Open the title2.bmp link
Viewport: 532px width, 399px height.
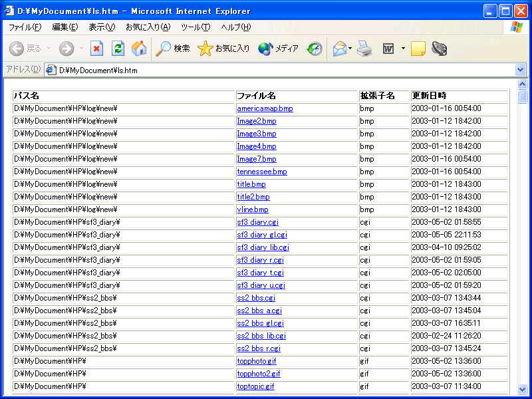253,197
